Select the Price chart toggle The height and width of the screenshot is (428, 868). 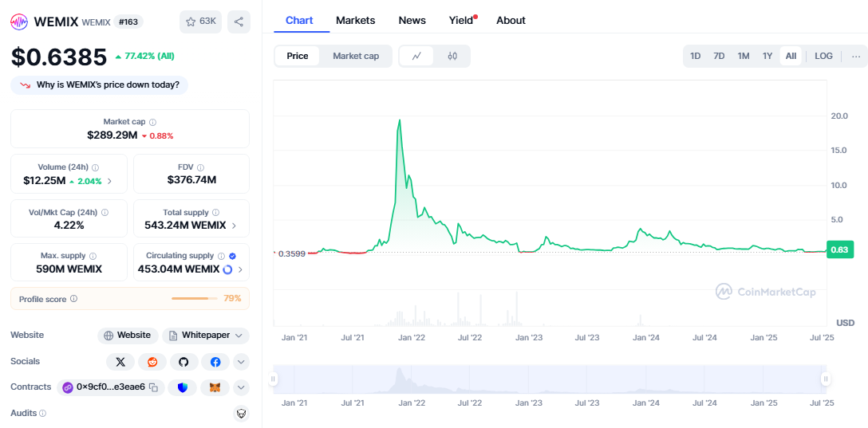point(298,56)
